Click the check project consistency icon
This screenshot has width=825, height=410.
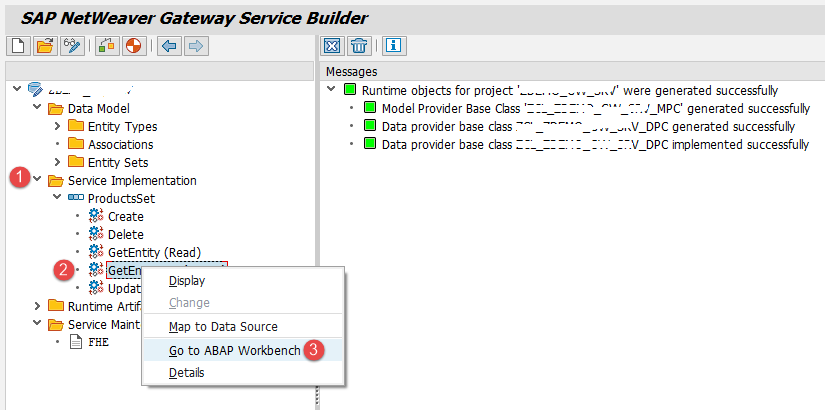click(107, 46)
